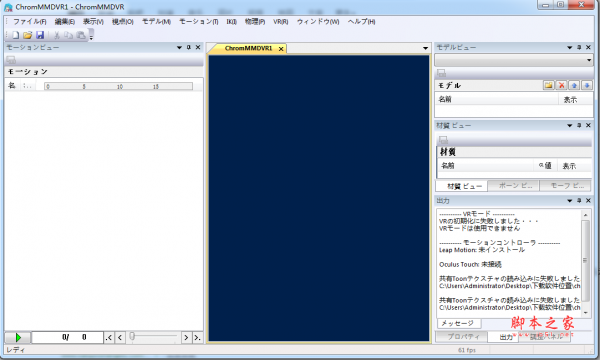Viewport: 600px width, 360px height.
Task: Open the 表示 menu
Action: [93, 22]
